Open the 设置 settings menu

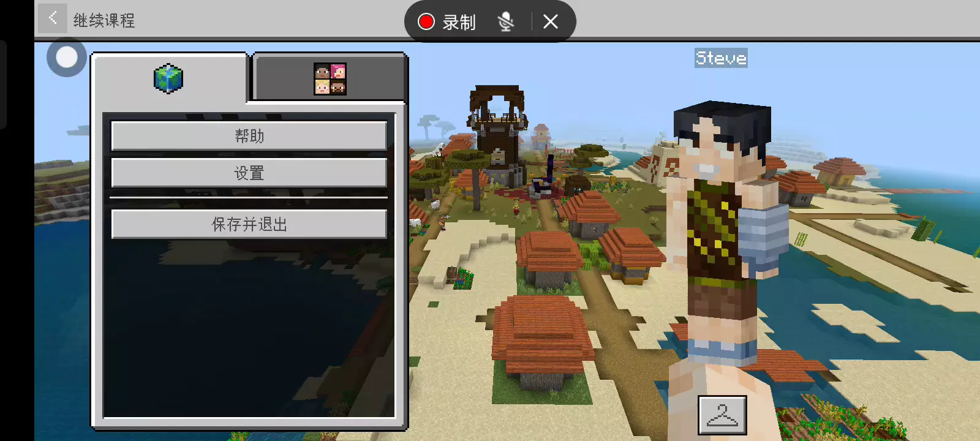click(249, 173)
